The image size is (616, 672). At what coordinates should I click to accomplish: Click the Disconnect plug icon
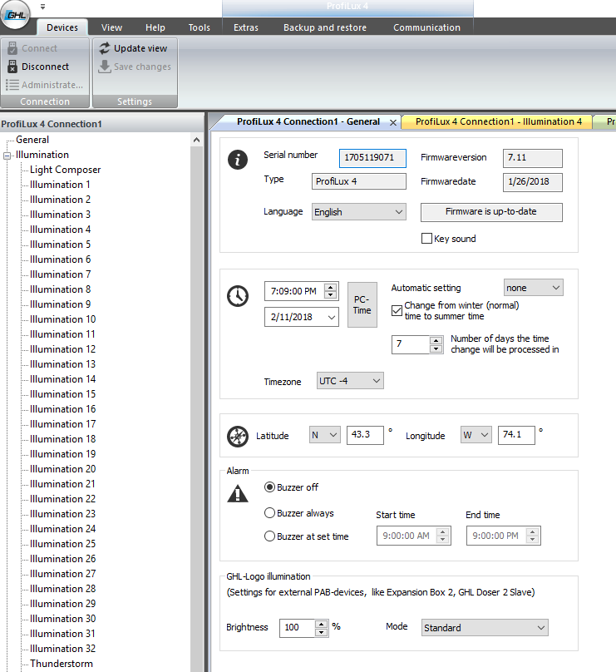[x=12, y=67]
